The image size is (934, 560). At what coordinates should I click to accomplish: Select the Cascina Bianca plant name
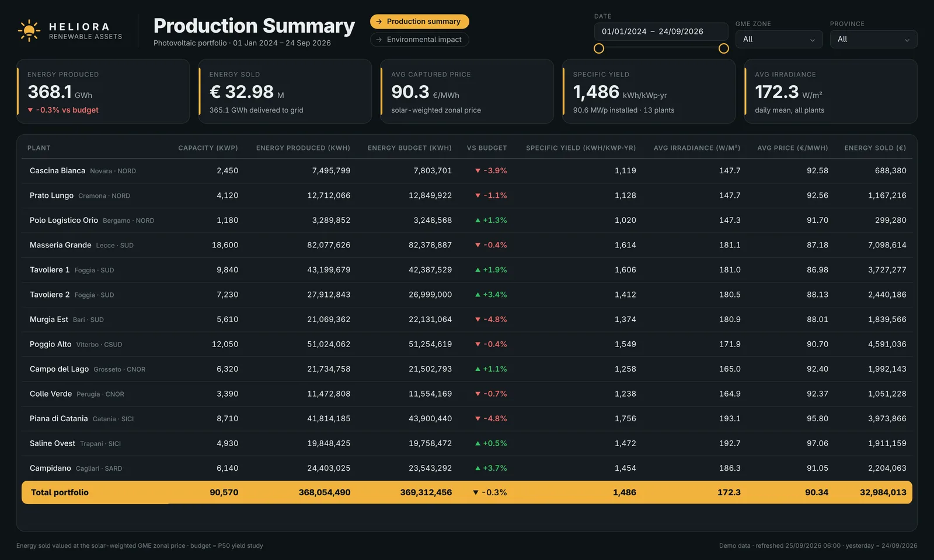57,171
